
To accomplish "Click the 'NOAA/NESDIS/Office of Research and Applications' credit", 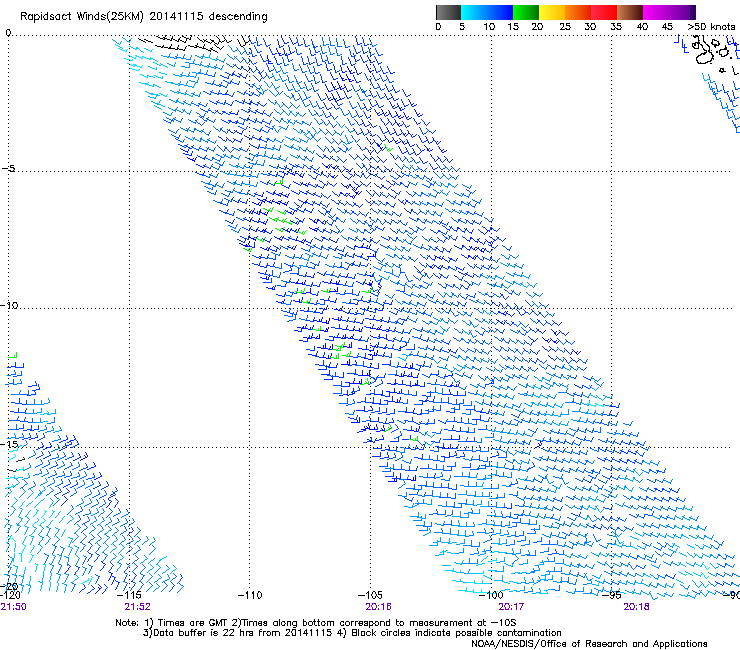I will [589, 644].
